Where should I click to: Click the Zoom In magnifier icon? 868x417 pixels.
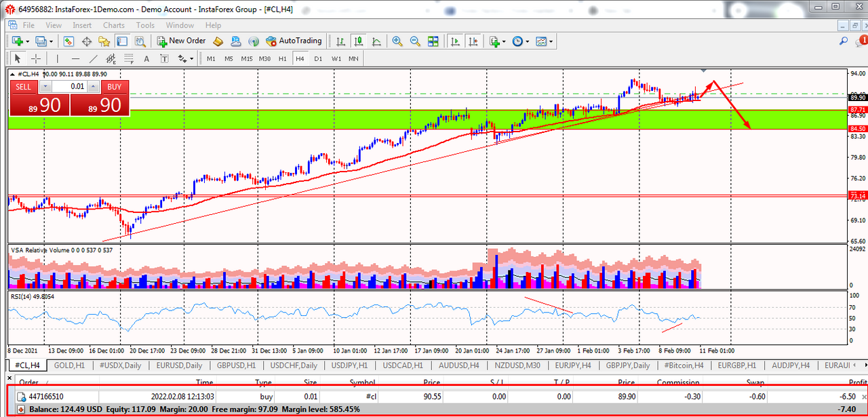(x=397, y=41)
